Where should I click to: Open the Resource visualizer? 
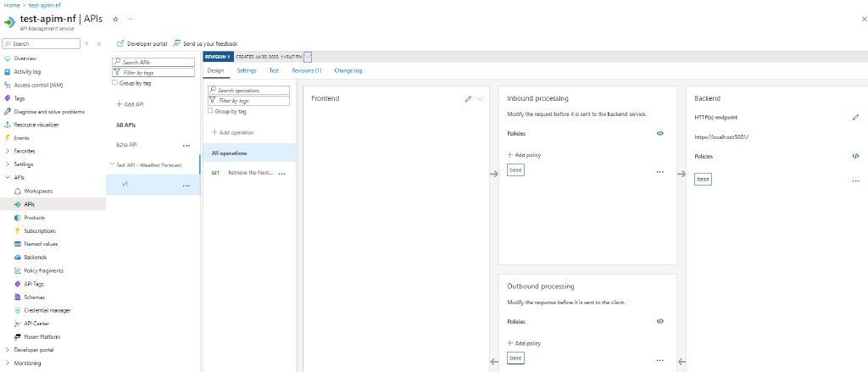click(36, 125)
